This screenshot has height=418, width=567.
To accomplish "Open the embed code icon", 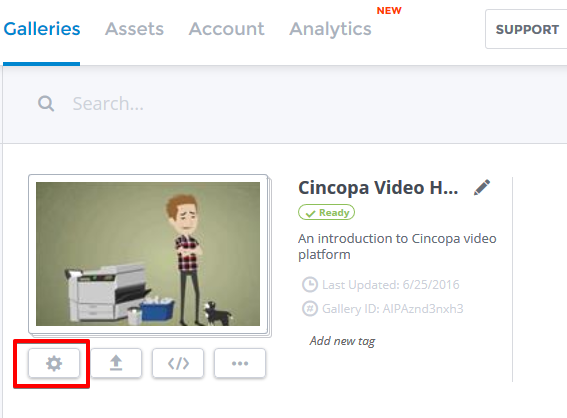I will [x=178, y=363].
